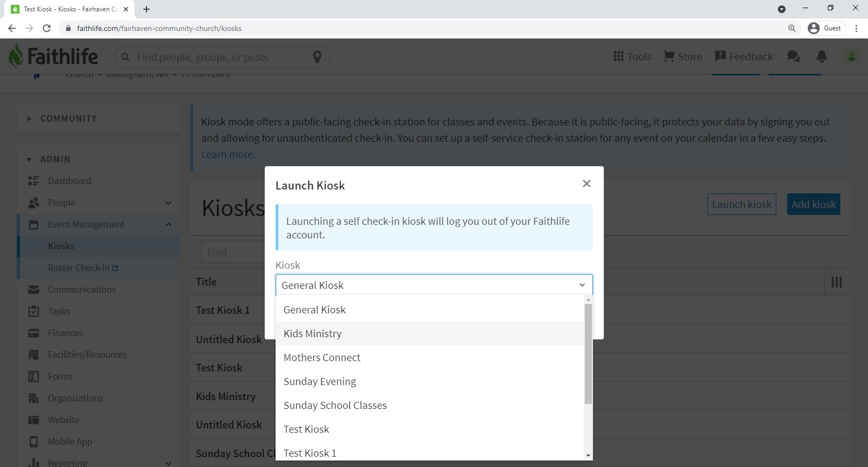Open the Store cart link

[x=682, y=56]
